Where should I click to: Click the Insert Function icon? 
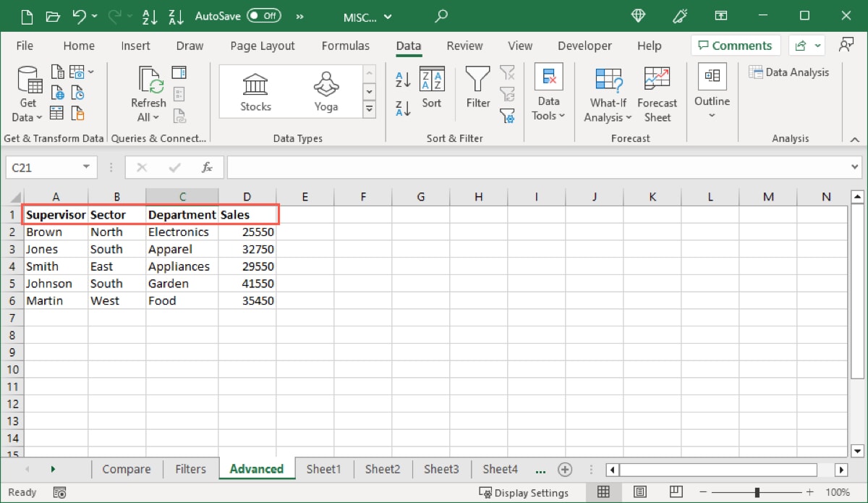point(208,167)
